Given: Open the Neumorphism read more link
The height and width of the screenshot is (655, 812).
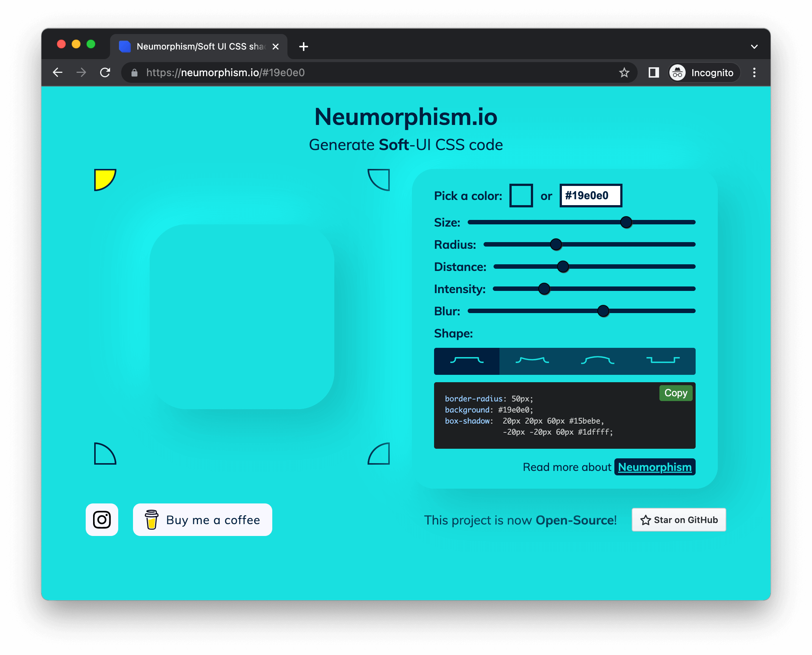Looking at the screenshot, I should coord(654,467).
